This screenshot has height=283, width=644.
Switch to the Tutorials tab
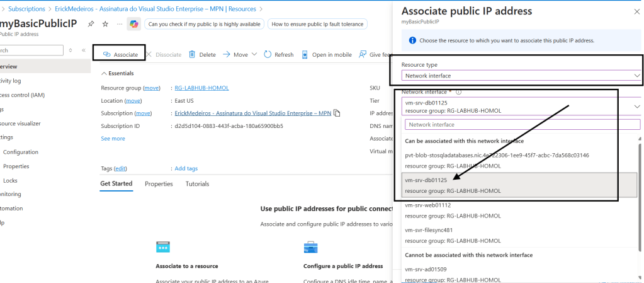(x=197, y=183)
